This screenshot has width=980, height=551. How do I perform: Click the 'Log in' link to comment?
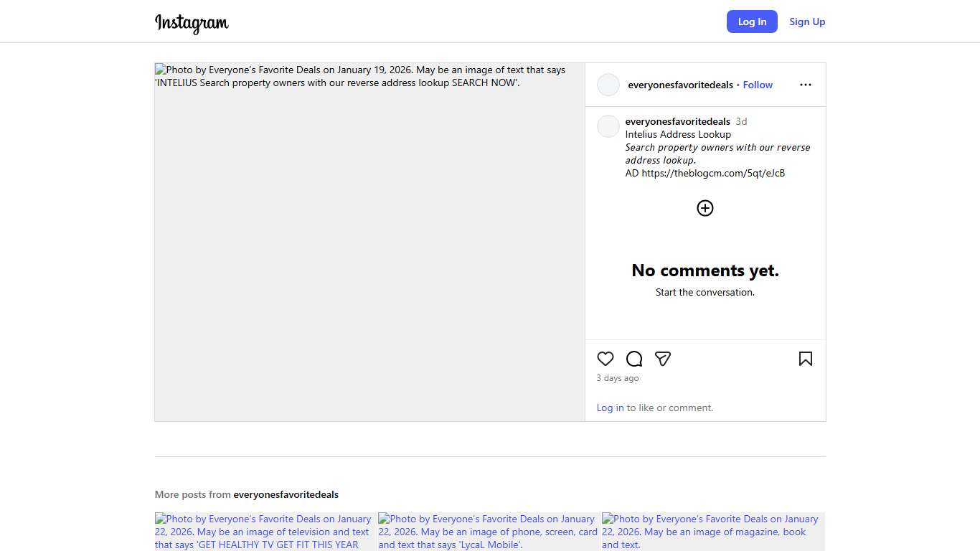(x=610, y=408)
